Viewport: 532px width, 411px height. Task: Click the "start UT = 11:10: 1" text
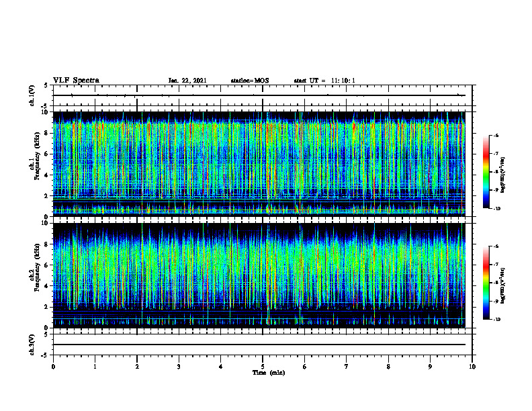[324, 81]
